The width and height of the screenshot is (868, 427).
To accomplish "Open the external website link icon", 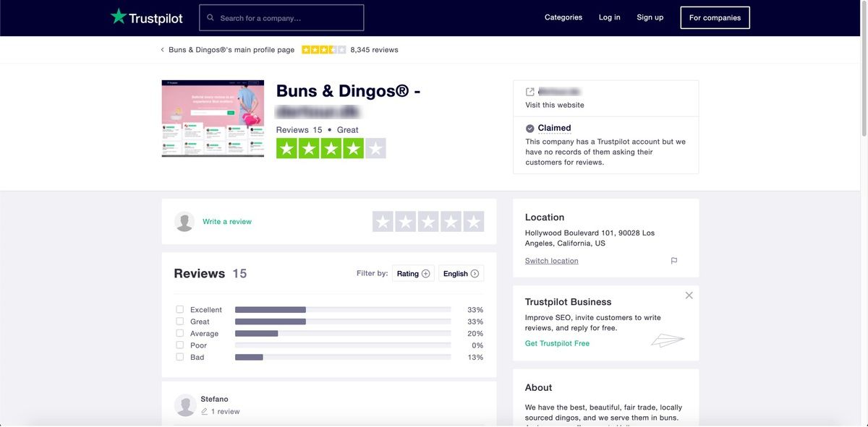I will 530,92.
